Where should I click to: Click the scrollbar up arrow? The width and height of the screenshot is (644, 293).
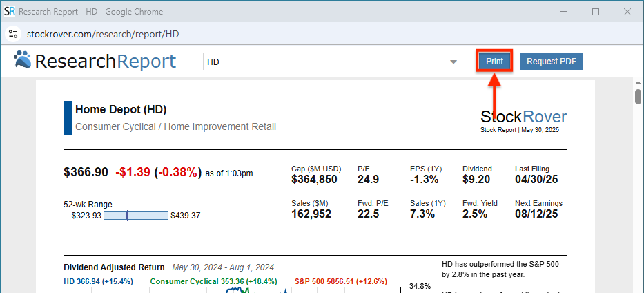tap(638, 83)
